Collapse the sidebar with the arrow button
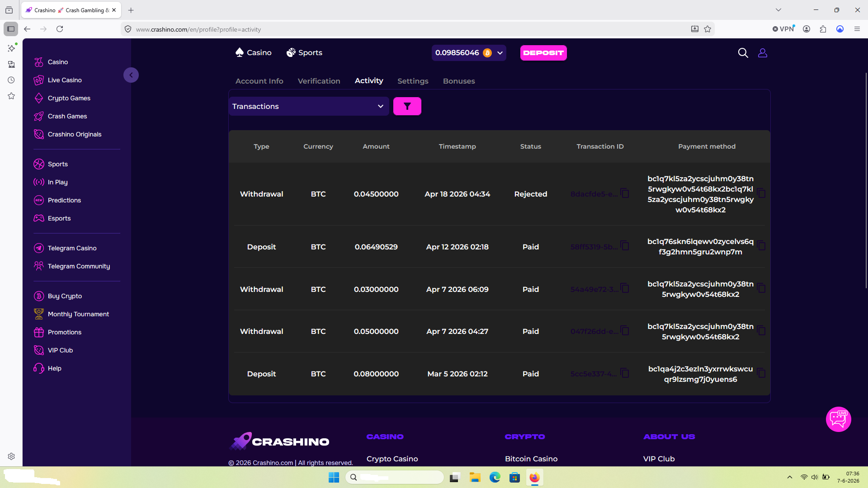Viewport: 868px width, 488px height. point(131,75)
